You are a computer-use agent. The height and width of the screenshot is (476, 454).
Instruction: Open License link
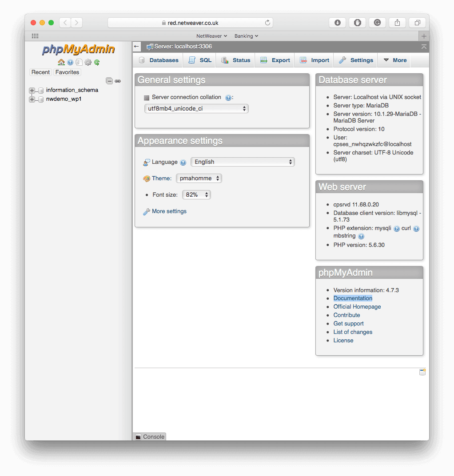[343, 341]
